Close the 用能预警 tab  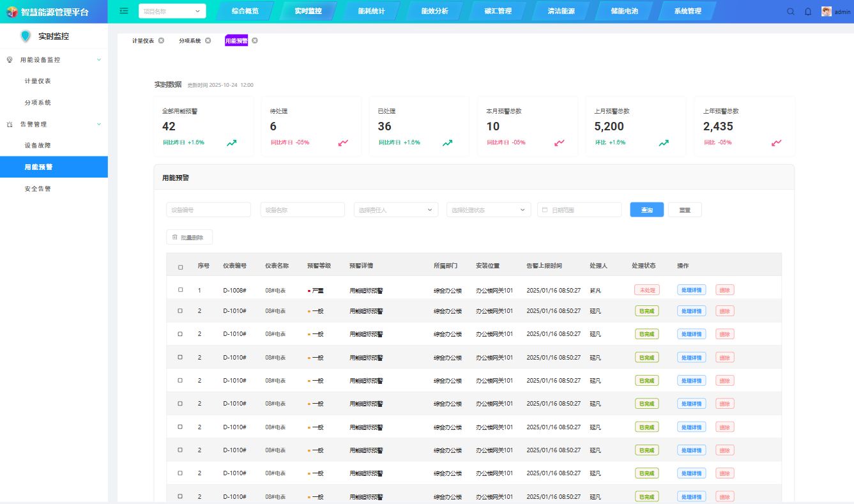[254, 40]
